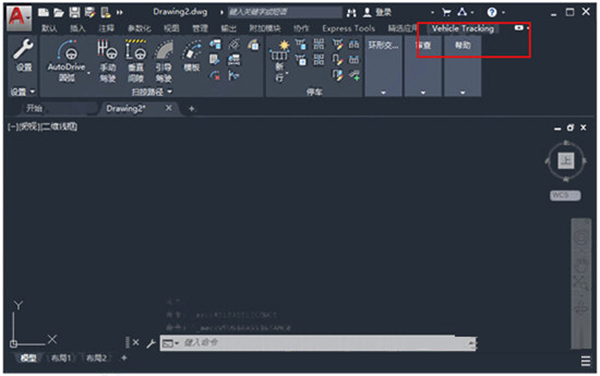The width and height of the screenshot is (600, 376).
Task: Click the command line wrench customize icon
Action: click(x=151, y=343)
